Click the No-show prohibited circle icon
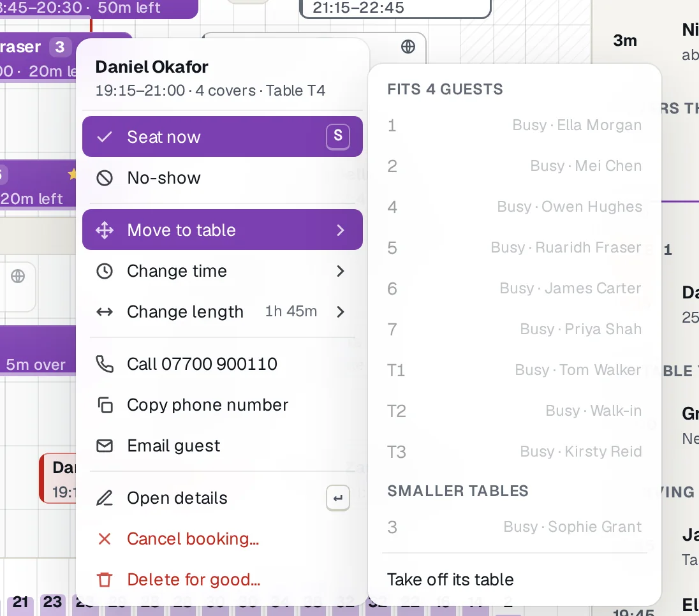699x616 pixels. (x=105, y=179)
